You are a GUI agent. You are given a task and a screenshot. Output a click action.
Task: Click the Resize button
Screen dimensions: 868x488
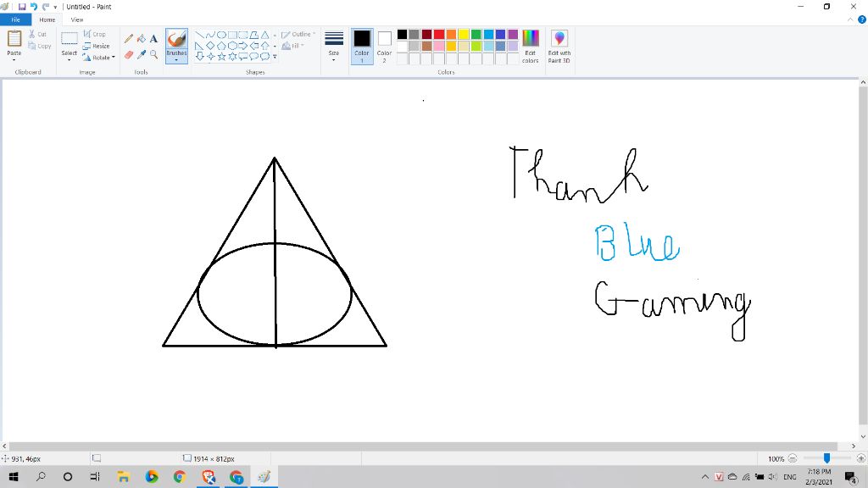click(x=96, y=46)
